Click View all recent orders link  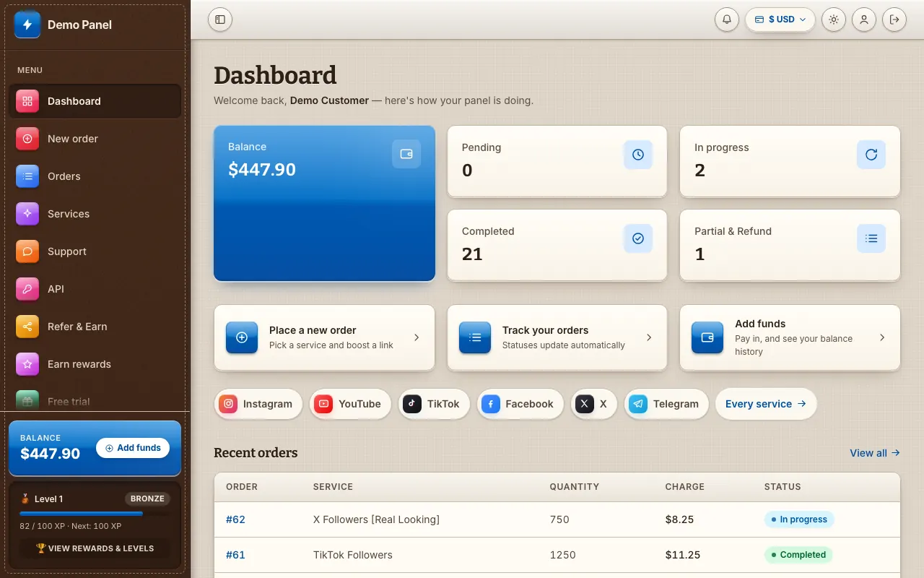[875, 453]
